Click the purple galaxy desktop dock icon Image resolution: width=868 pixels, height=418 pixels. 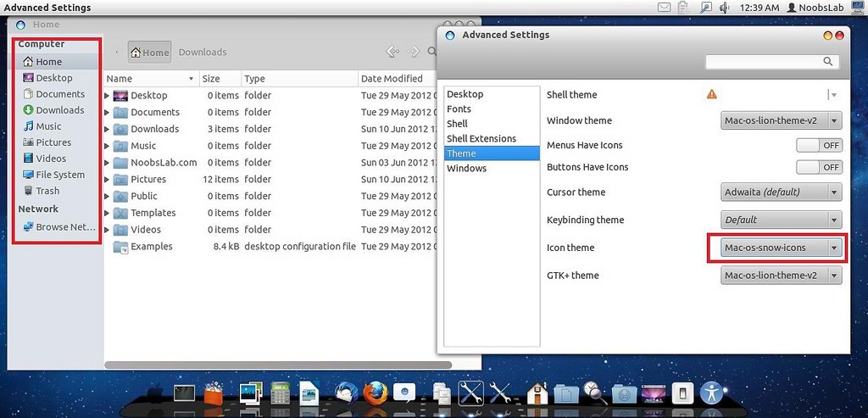[x=654, y=393]
